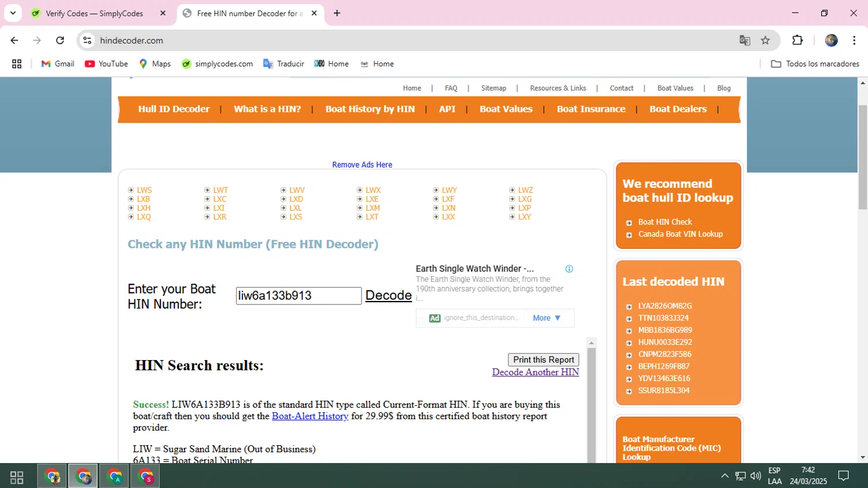Open the Gmail bookmark
This screenshot has height=488, width=868.
(58, 64)
